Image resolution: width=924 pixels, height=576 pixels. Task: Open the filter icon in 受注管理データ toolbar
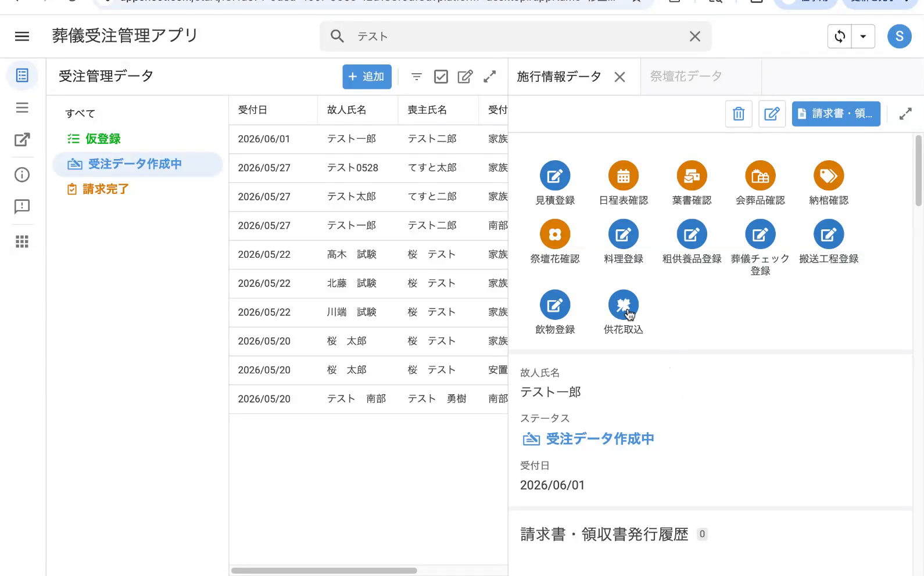(417, 77)
